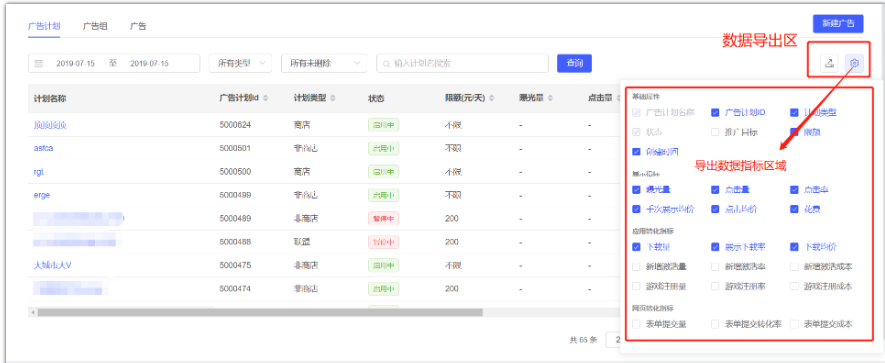
Task: Click the 5000474 plan id cell
Action: [x=235, y=288]
